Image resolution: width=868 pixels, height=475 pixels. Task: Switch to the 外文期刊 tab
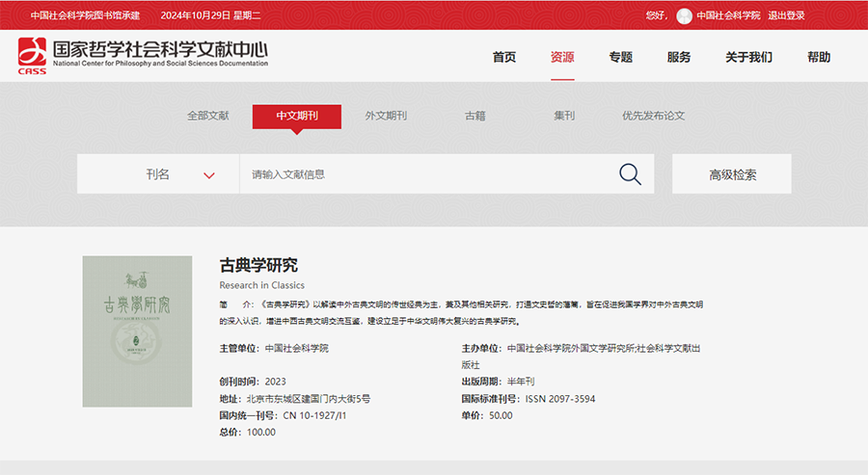(x=386, y=116)
